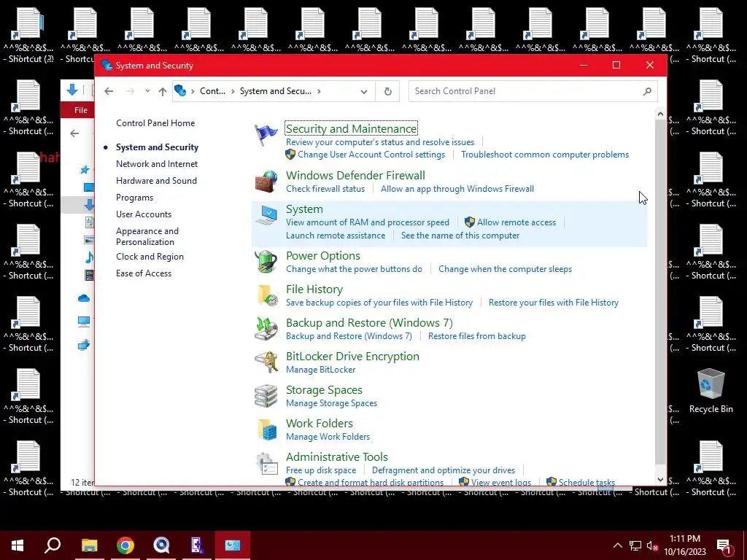Go up one level with the up arrow

[x=163, y=91]
